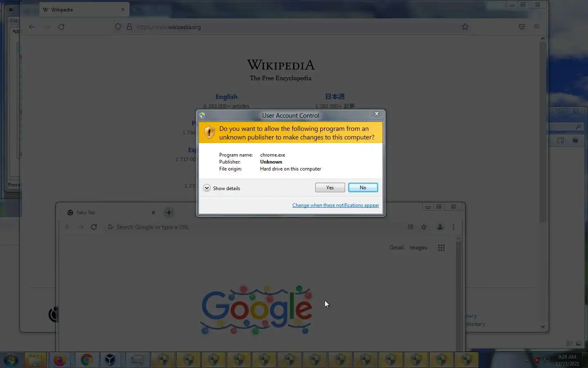Click the taskbar clock showing 9:24 AM
This screenshot has height=368, width=588.
coord(567,360)
